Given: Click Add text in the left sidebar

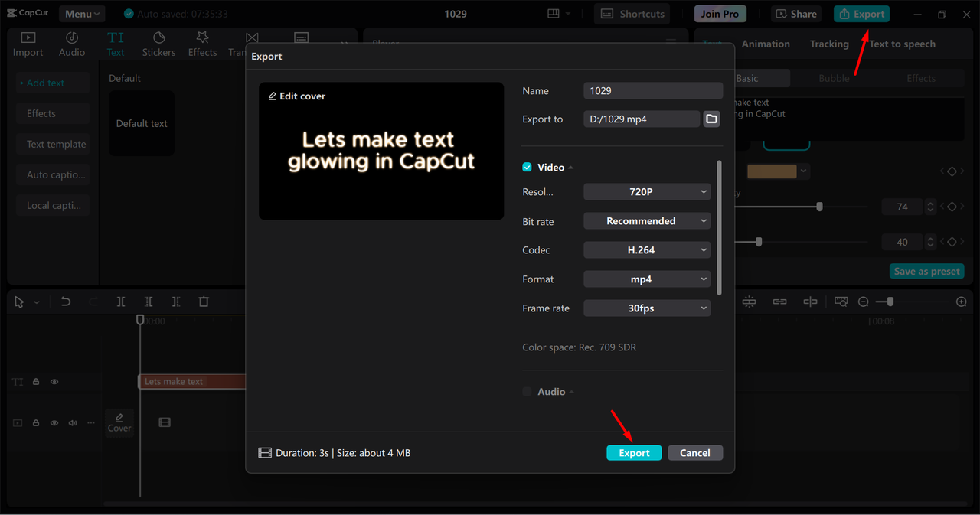Looking at the screenshot, I should pyautogui.click(x=53, y=83).
